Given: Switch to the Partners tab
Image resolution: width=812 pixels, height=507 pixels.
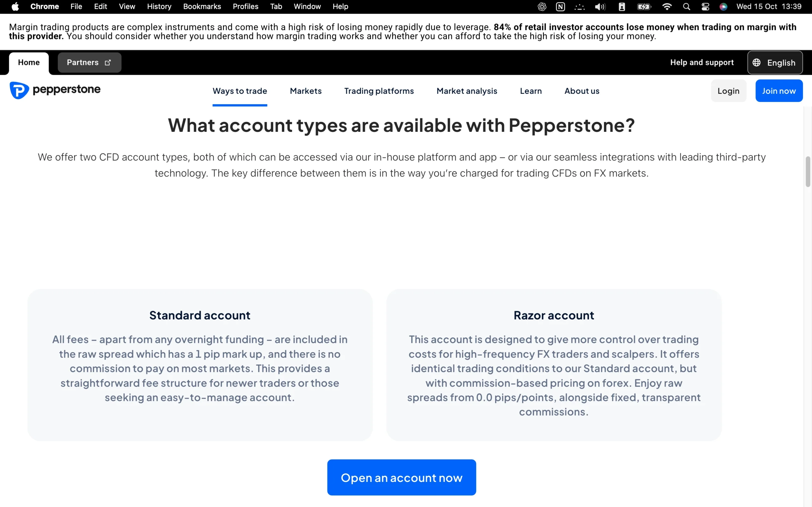Looking at the screenshot, I should [89, 63].
